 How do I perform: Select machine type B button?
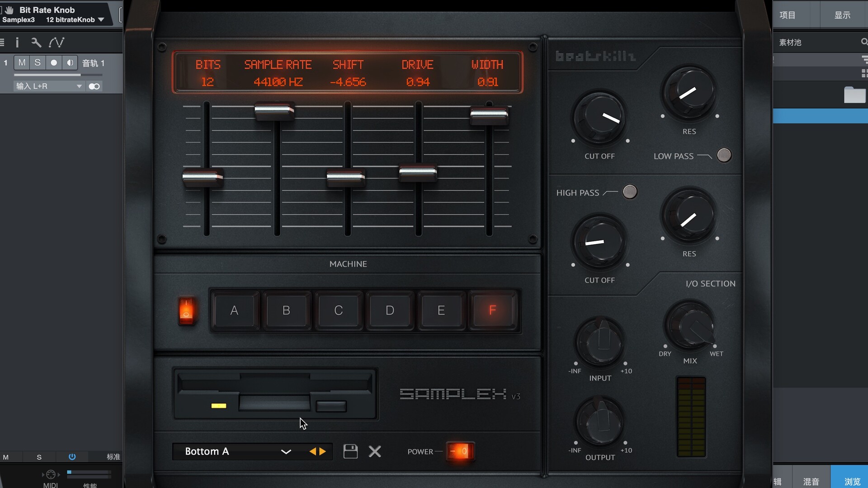click(x=286, y=310)
